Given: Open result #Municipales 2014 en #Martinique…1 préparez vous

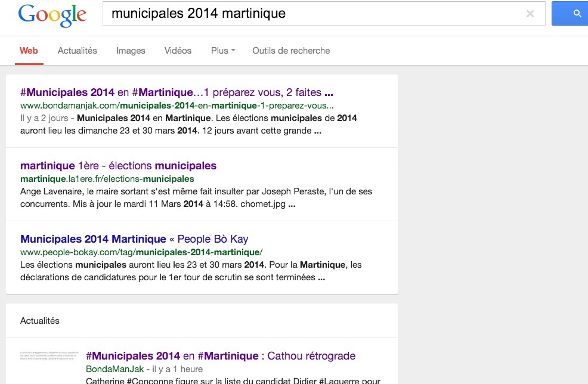Looking at the screenshot, I should point(177,92).
